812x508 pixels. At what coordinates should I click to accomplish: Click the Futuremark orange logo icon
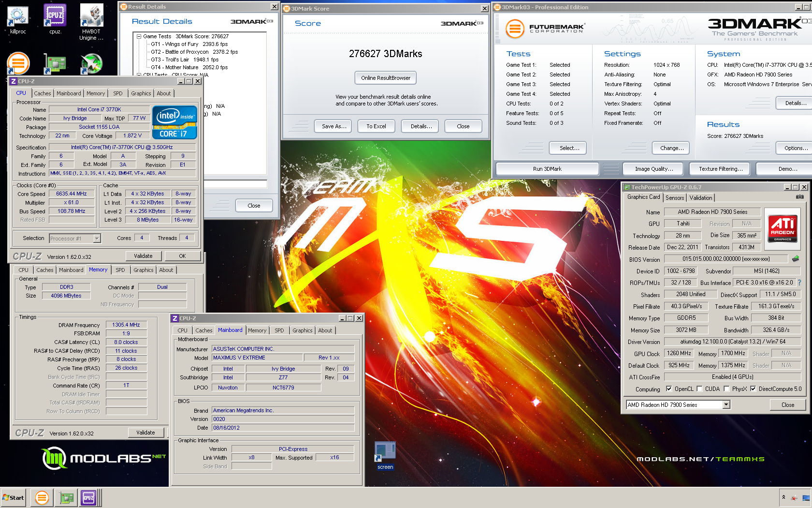tap(515, 29)
